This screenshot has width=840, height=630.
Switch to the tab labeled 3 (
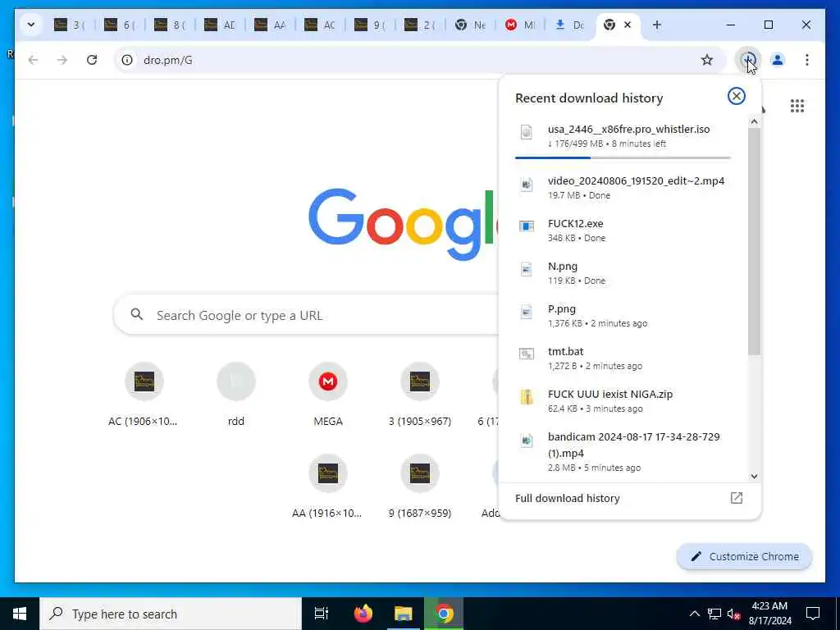71,25
